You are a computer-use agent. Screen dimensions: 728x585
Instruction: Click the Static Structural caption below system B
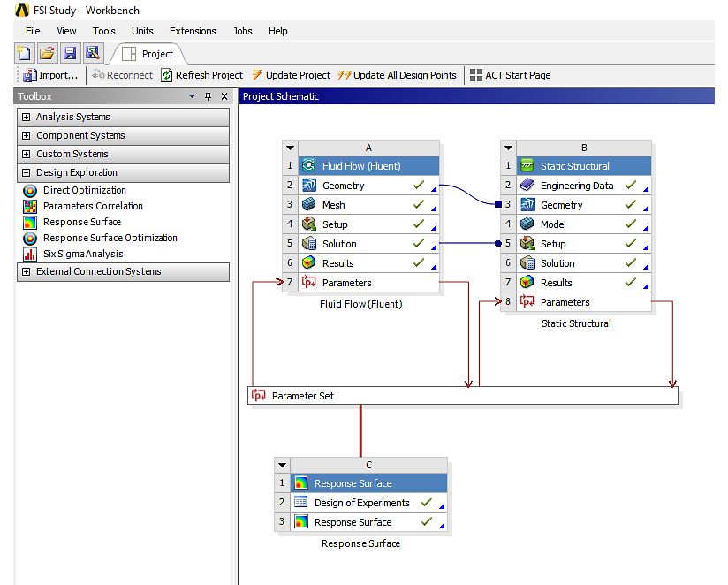pyautogui.click(x=576, y=323)
